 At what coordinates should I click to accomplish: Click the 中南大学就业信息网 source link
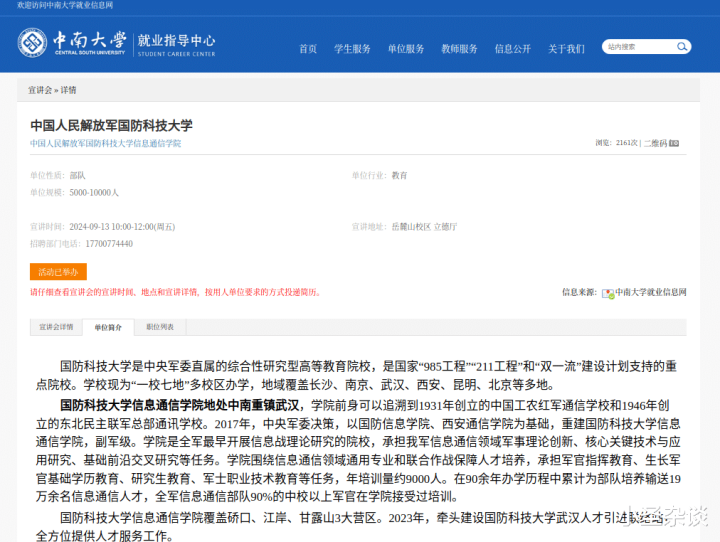point(651,292)
